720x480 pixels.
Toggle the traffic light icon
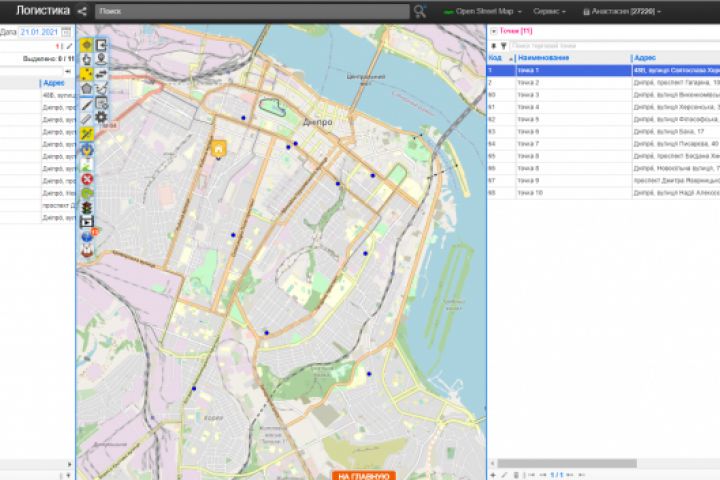(87, 208)
